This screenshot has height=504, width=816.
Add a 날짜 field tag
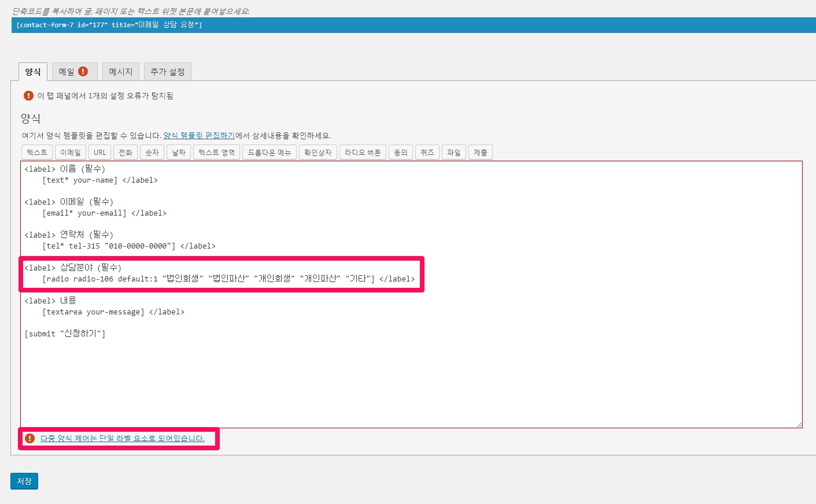point(179,153)
